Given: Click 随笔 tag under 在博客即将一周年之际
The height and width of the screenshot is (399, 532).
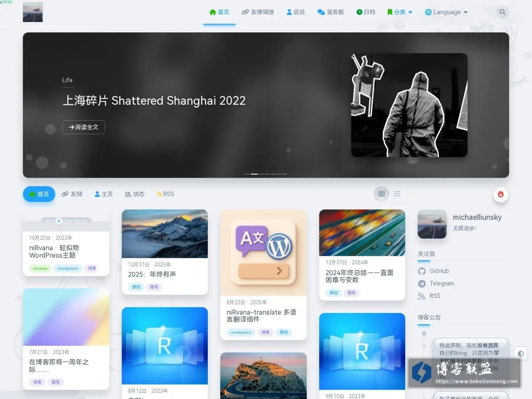Looking at the screenshot, I should [55, 382].
